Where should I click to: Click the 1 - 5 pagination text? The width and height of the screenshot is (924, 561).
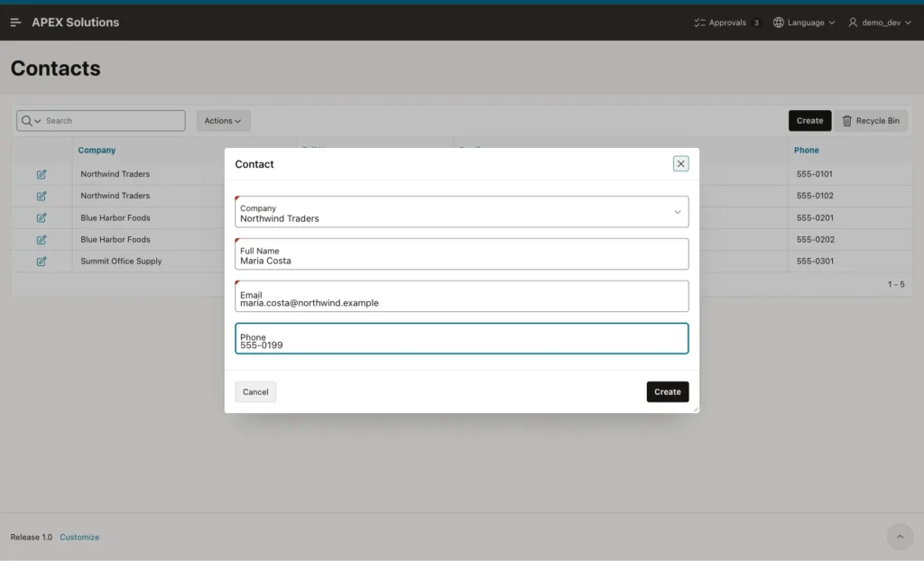[896, 285]
